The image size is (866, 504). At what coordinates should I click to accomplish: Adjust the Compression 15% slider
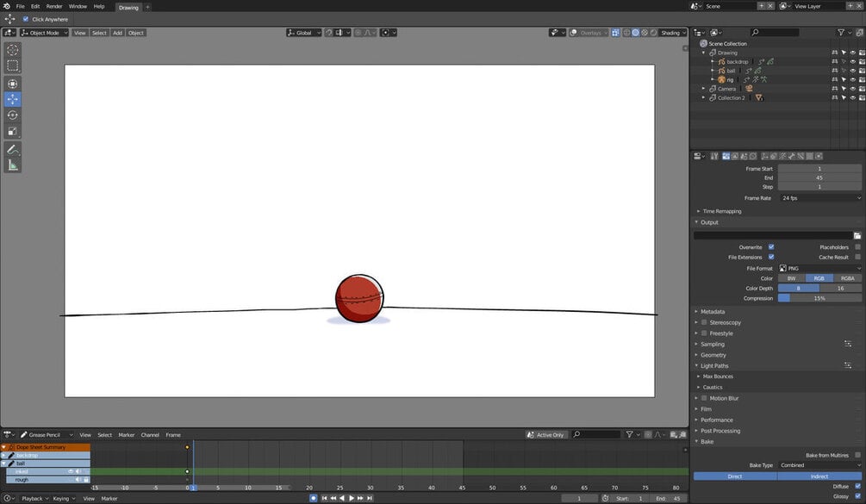pyautogui.click(x=819, y=298)
